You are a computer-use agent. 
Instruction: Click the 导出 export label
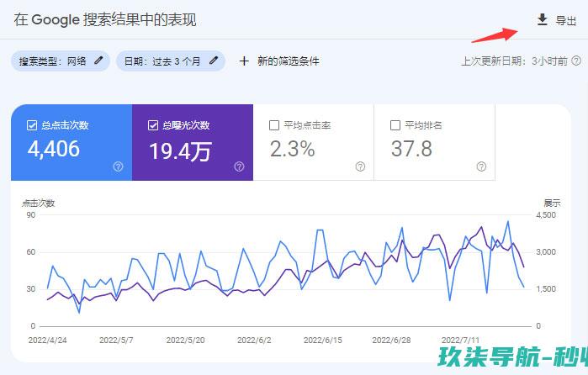(x=566, y=20)
